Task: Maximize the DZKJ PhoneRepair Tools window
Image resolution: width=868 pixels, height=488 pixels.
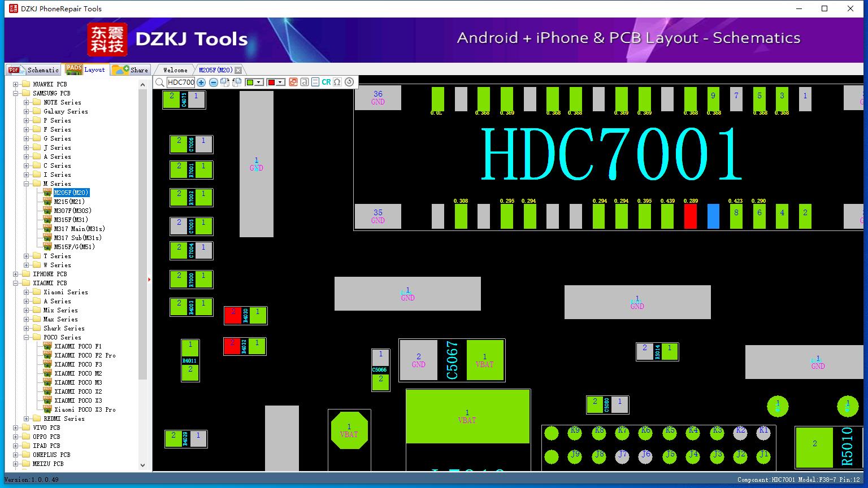Action: pos(824,8)
